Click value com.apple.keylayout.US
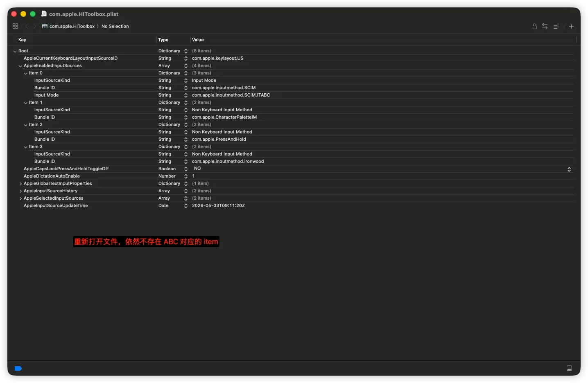 click(217, 58)
